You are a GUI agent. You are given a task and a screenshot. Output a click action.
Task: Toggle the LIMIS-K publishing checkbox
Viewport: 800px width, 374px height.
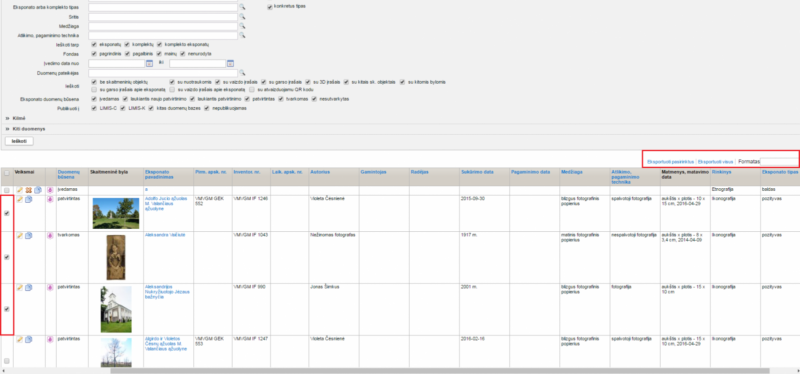pyautogui.click(x=123, y=108)
